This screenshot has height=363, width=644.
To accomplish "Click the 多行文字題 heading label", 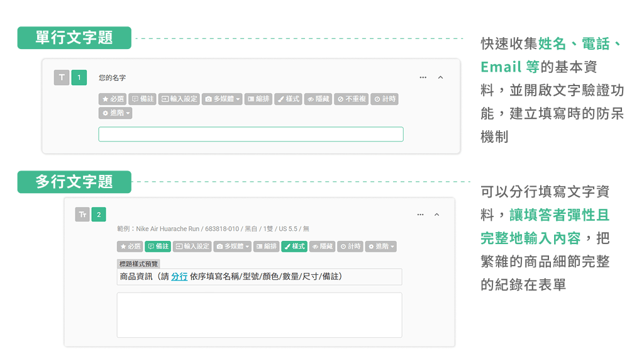I will (x=74, y=182).
